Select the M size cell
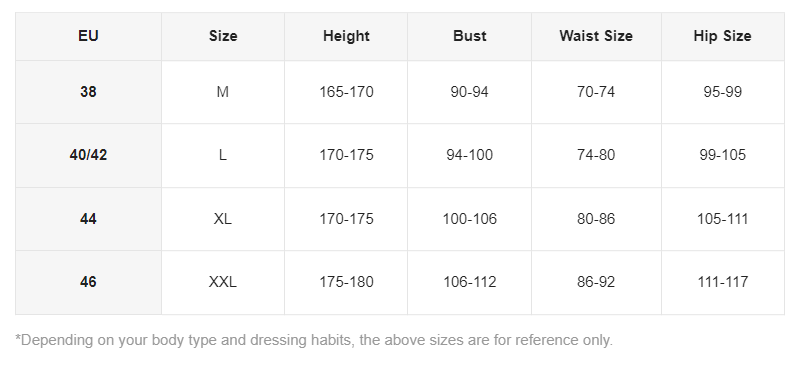The image size is (805, 375). pyautogui.click(x=223, y=92)
